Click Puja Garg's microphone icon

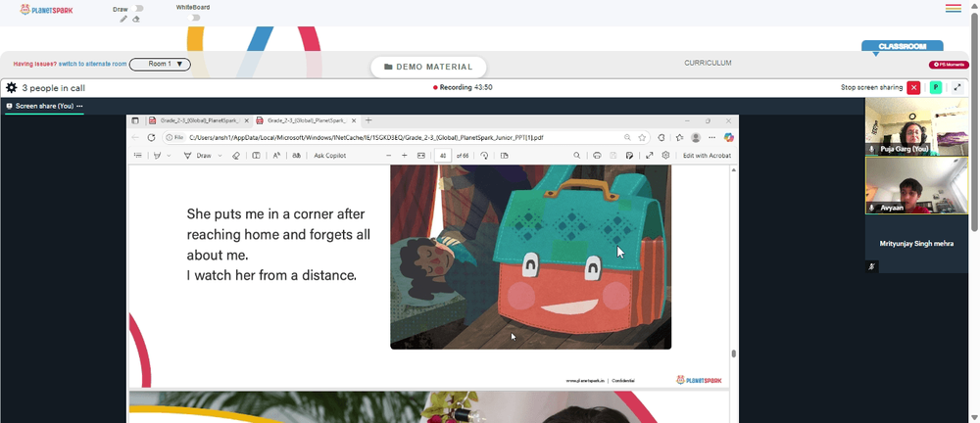[x=872, y=150]
